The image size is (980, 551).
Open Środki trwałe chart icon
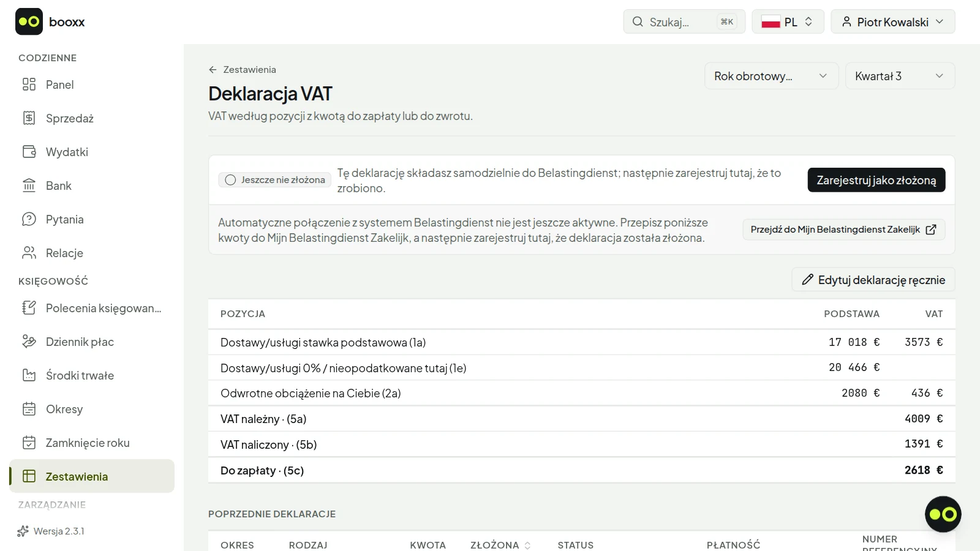point(29,375)
